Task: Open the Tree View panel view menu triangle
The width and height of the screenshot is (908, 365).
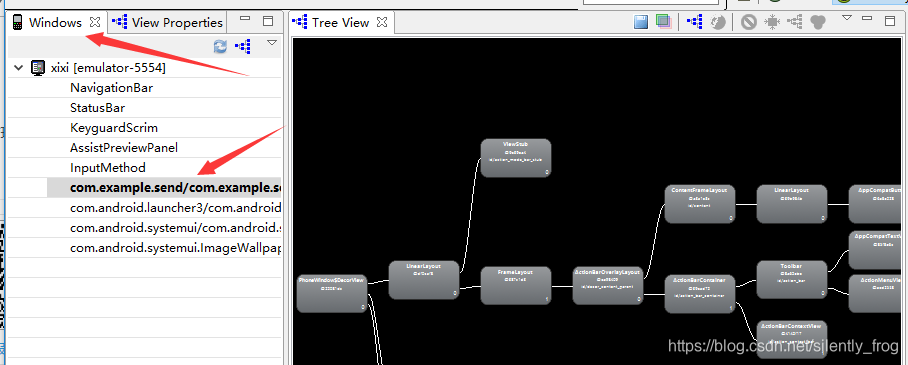Action: click(x=847, y=18)
